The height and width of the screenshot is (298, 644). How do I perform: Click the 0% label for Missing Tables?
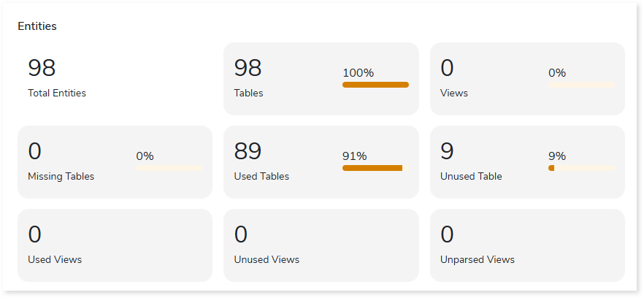(x=145, y=156)
